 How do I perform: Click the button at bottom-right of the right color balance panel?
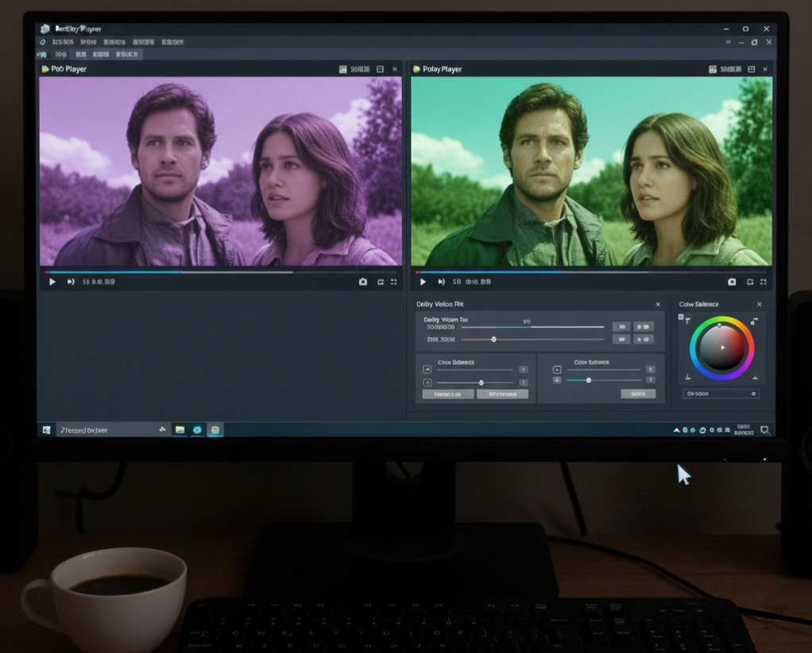tap(638, 394)
